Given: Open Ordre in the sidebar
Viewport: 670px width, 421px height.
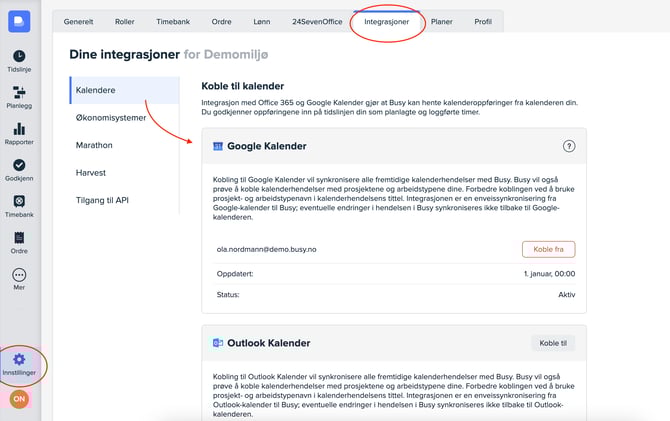Looking at the screenshot, I should (x=19, y=242).
